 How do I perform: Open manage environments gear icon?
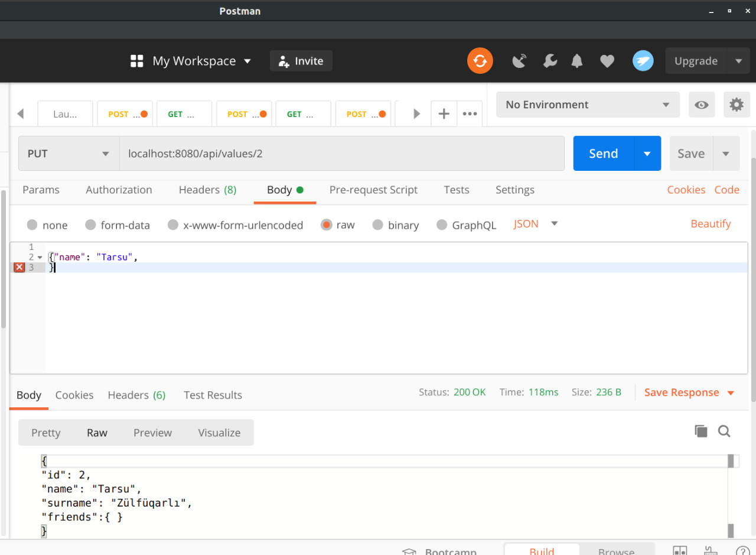[x=737, y=105]
